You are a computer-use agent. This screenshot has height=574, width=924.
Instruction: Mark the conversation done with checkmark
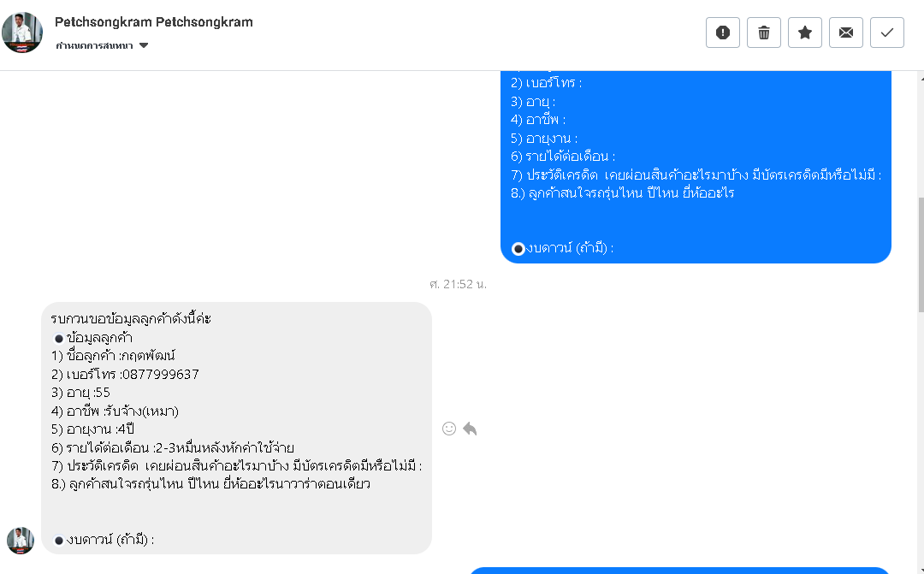[887, 33]
